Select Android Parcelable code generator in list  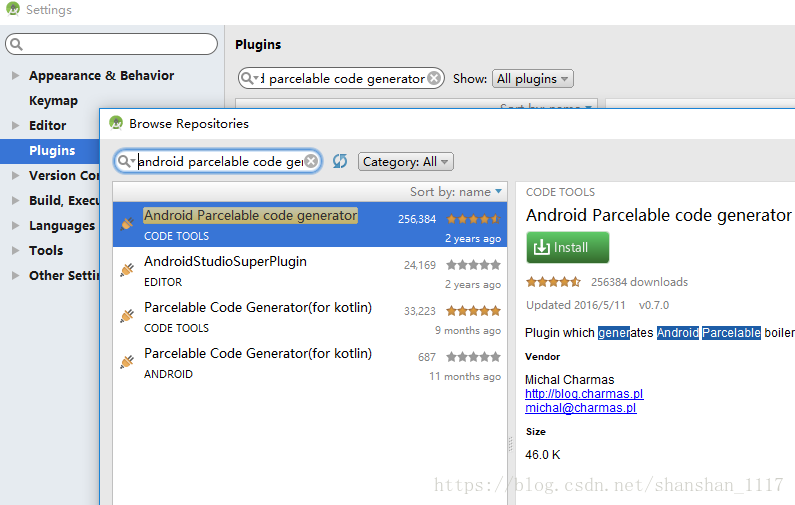tap(310, 225)
